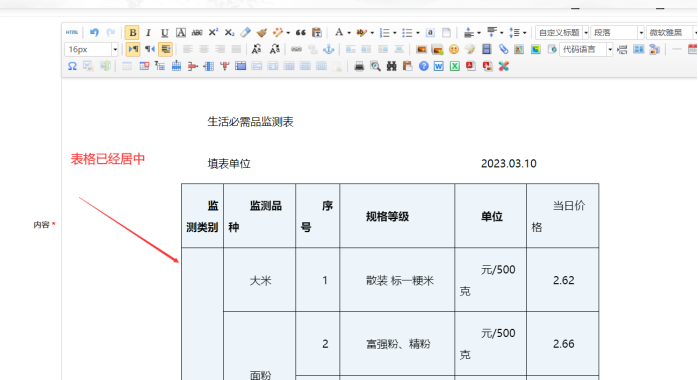
Task: Import an Excel file via X icon
Action: [455, 66]
